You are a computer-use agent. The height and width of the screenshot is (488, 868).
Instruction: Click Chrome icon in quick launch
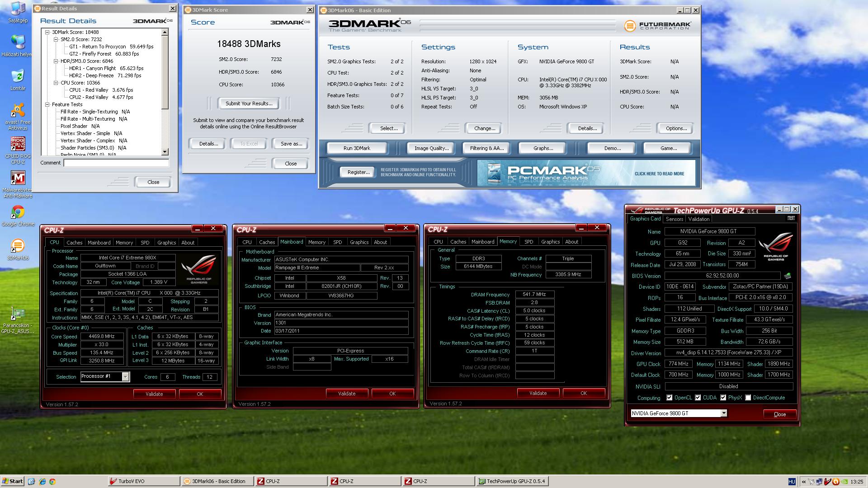click(x=52, y=482)
